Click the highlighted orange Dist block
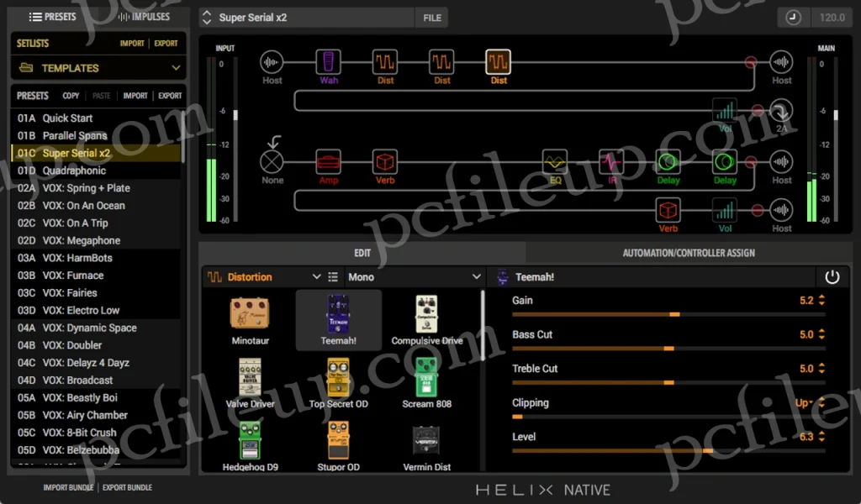Viewport: 861px width, 504px height. tap(499, 62)
